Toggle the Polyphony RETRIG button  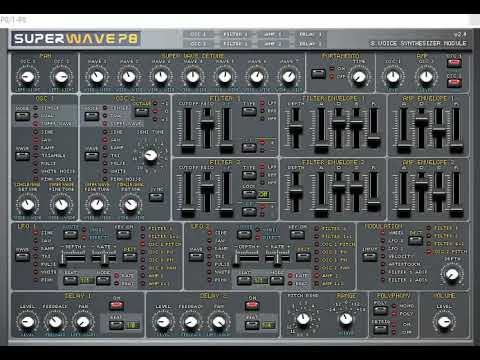point(380,329)
